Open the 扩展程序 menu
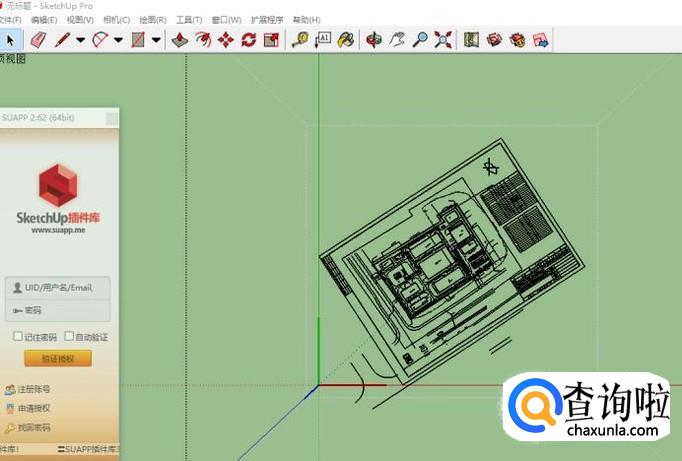The image size is (682, 461). (x=267, y=20)
